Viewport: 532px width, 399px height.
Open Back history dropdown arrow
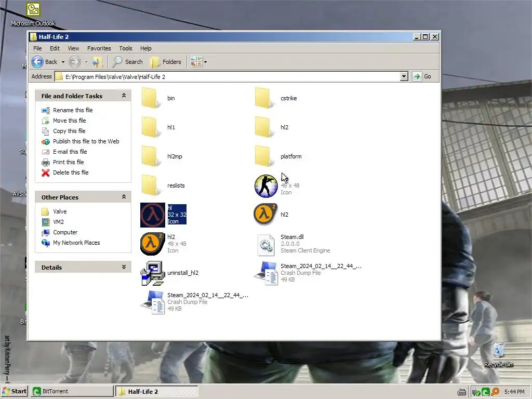coord(63,62)
